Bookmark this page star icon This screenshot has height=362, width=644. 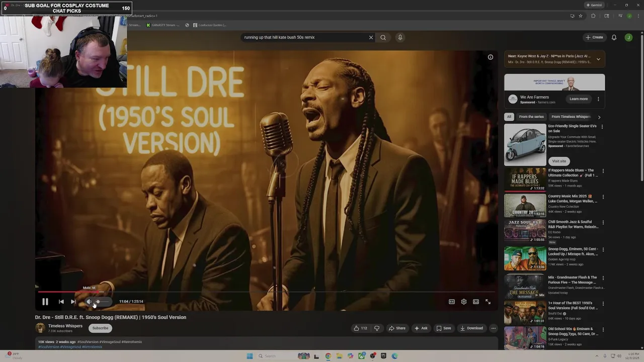[x=581, y=16]
